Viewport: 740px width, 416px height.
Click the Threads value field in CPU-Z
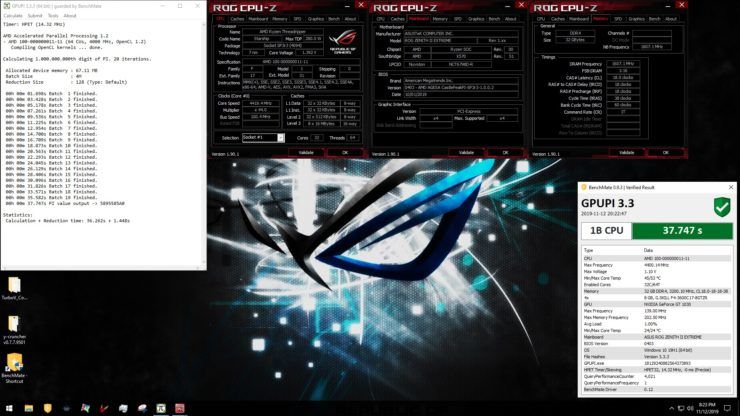pos(353,138)
